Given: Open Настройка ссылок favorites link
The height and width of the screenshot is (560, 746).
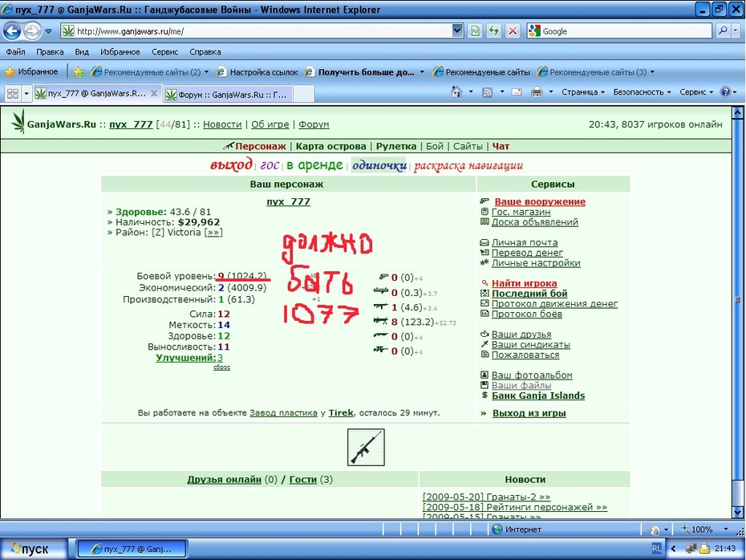Looking at the screenshot, I should tap(257, 72).
